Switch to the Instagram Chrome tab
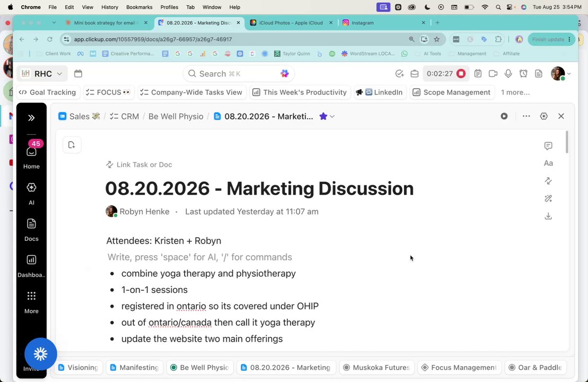 click(x=384, y=22)
